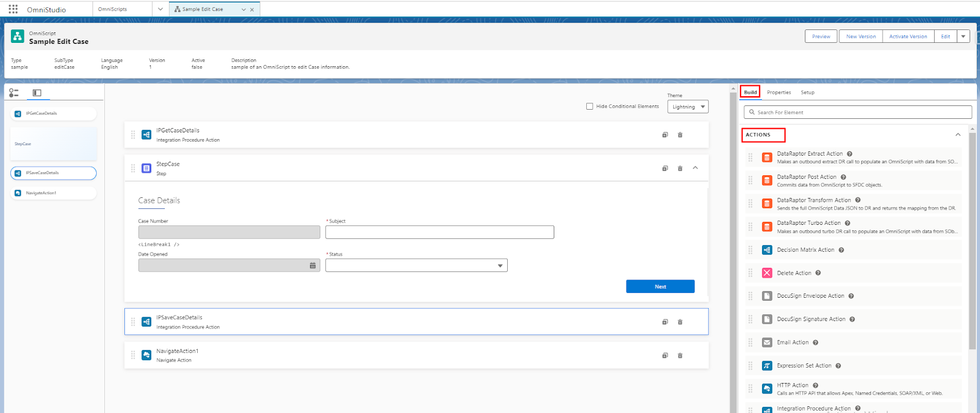Select NavigateAction1 in the left panel

click(53, 193)
